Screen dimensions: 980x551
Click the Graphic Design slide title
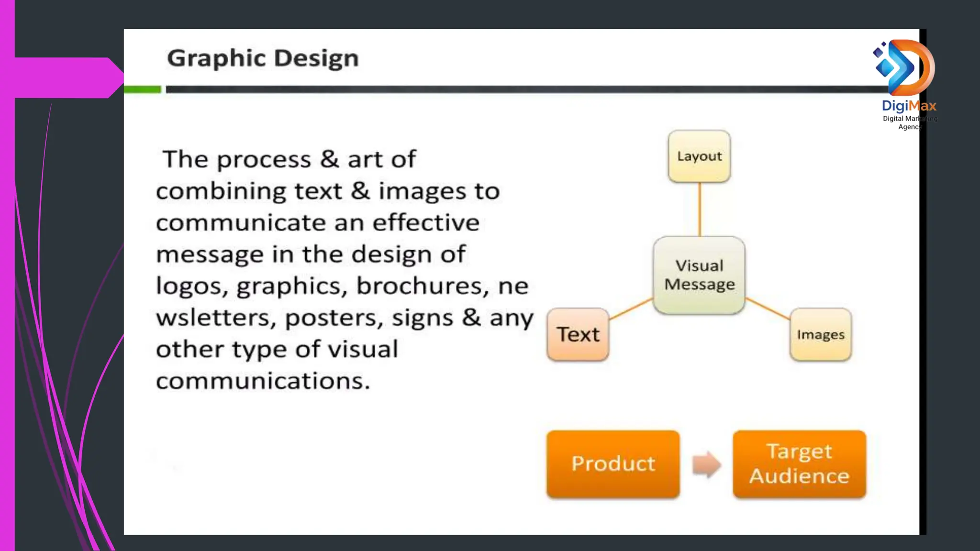[263, 58]
